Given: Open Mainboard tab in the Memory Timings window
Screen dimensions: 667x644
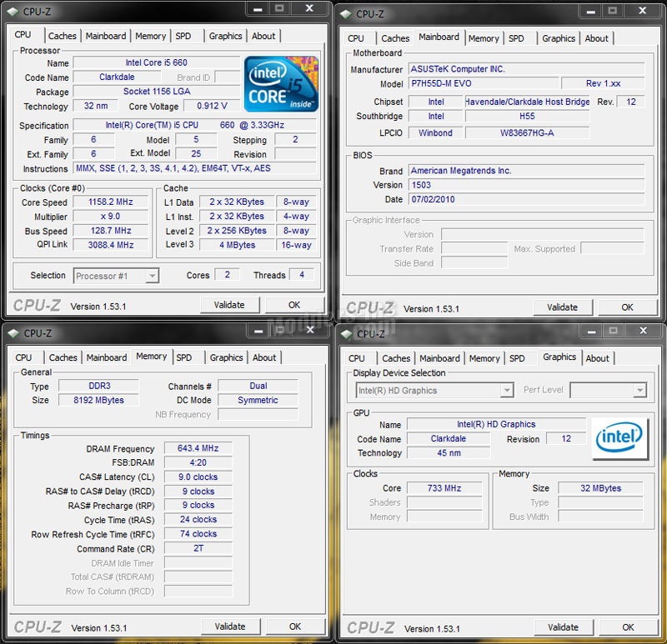Looking at the screenshot, I should click(107, 357).
